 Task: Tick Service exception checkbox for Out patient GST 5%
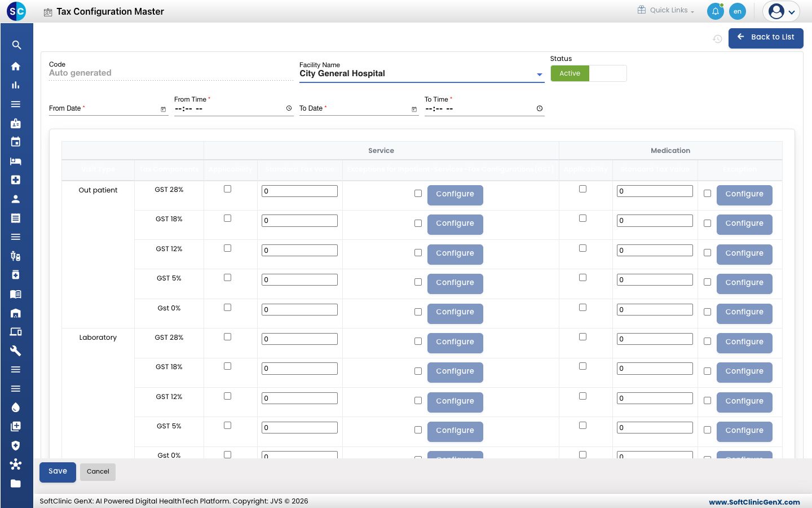418,282
